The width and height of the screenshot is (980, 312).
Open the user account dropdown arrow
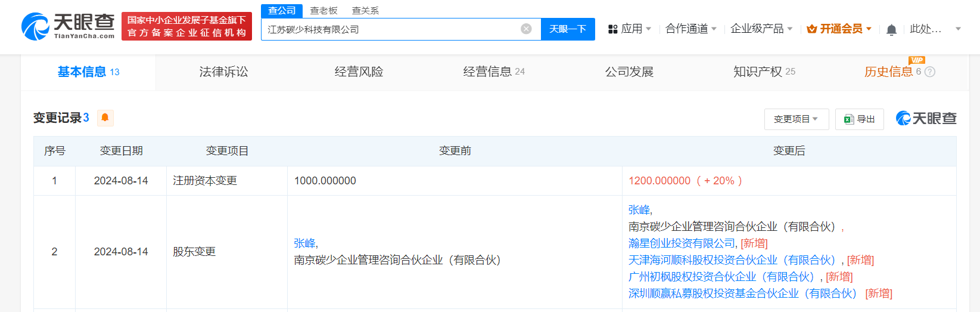[958, 29]
